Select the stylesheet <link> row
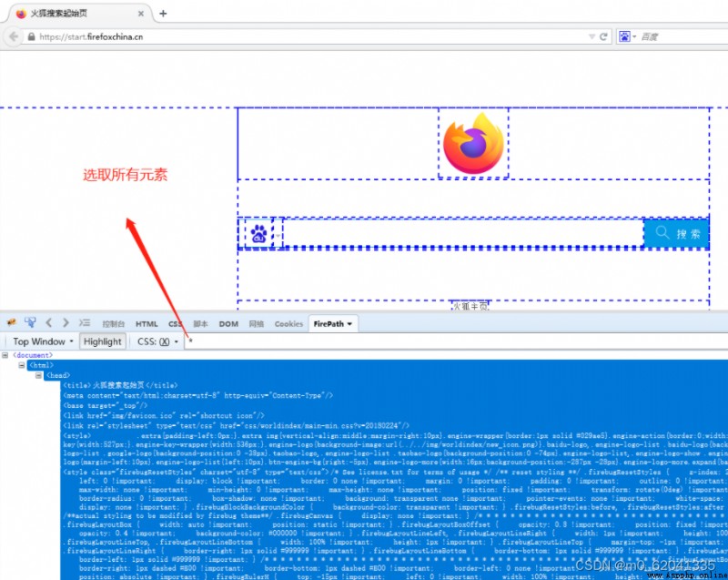Image resolution: width=728 pixels, height=580 pixels. (x=237, y=425)
